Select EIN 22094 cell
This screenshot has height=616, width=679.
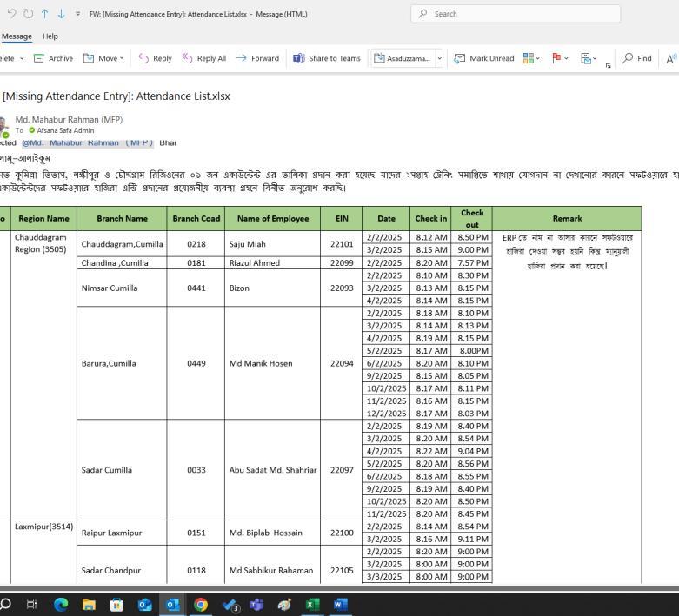[x=342, y=363]
